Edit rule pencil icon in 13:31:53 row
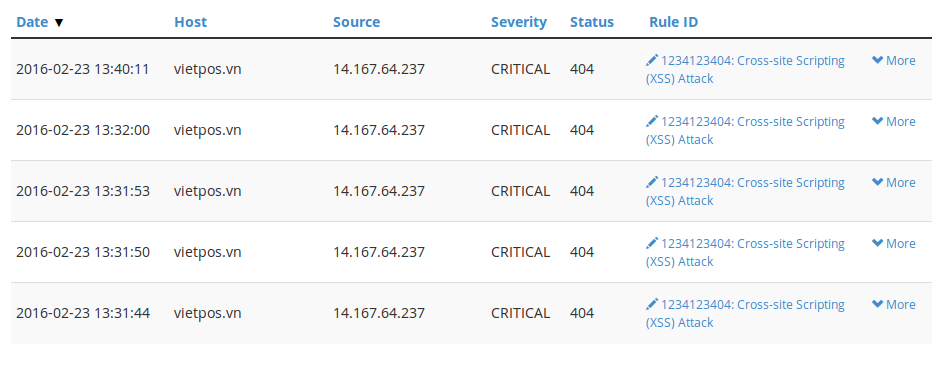The width and height of the screenshot is (932, 369). point(652,182)
